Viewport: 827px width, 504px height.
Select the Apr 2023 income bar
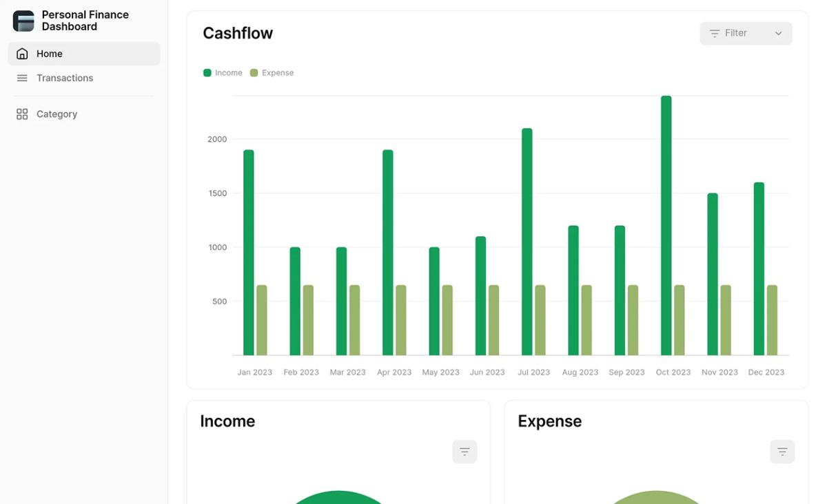tap(388, 253)
